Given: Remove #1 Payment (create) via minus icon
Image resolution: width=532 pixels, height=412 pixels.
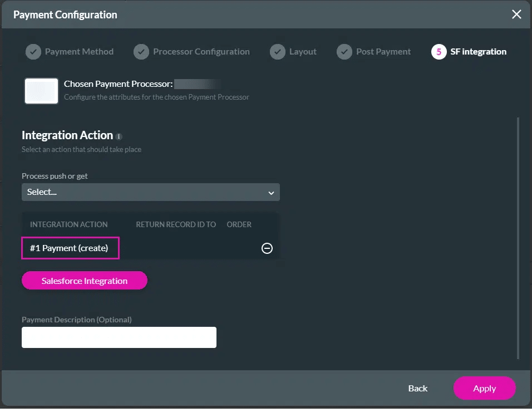Looking at the screenshot, I should tap(267, 248).
